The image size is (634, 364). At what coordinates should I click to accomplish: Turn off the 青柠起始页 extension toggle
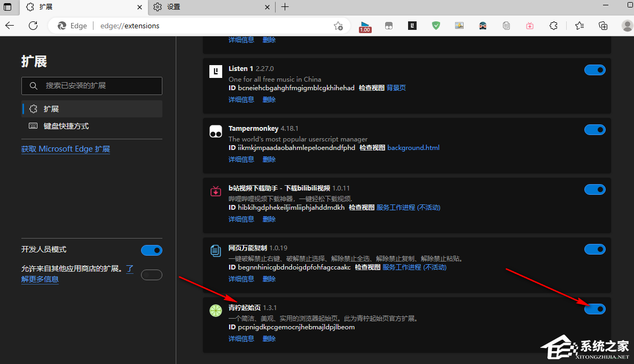click(x=594, y=309)
